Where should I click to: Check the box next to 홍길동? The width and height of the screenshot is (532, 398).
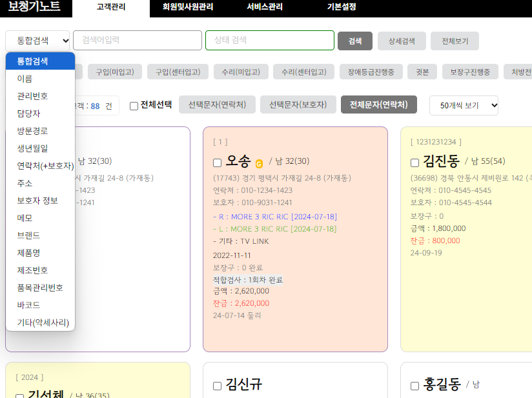(414, 386)
